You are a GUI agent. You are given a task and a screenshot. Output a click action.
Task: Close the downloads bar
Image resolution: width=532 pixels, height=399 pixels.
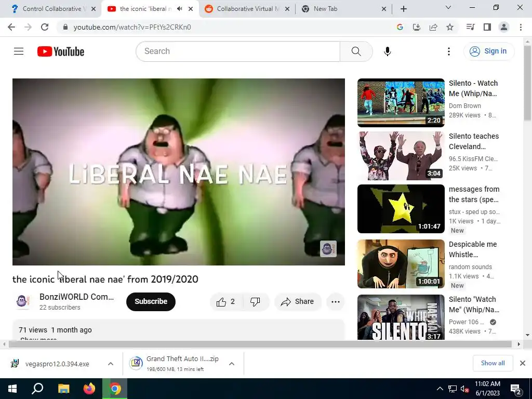[523, 363]
